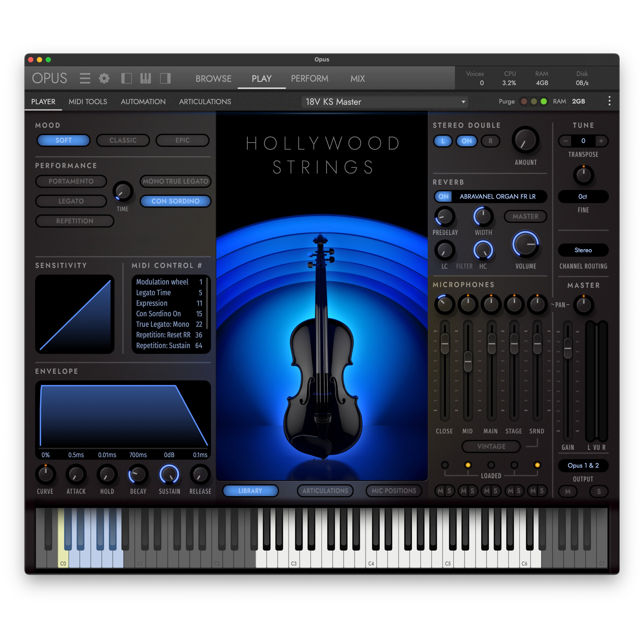Click the green Purge indicator

[x=544, y=101]
